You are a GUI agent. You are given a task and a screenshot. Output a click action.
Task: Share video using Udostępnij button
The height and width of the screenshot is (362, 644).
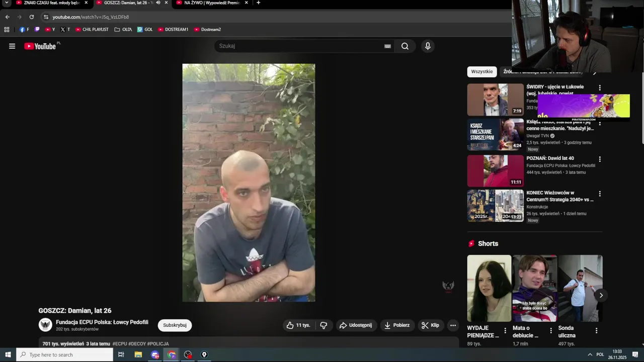pos(356,325)
